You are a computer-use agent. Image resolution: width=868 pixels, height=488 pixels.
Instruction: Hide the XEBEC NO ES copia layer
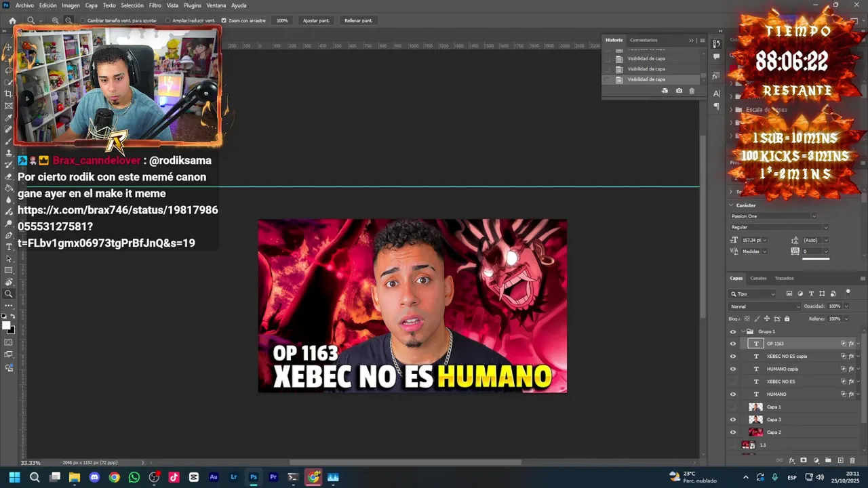[x=732, y=357]
